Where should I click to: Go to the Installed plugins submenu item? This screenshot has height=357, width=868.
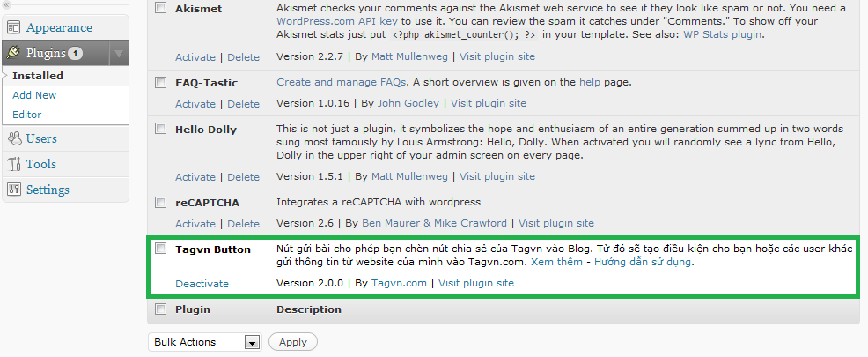pyautogui.click(x=38, y=76)
